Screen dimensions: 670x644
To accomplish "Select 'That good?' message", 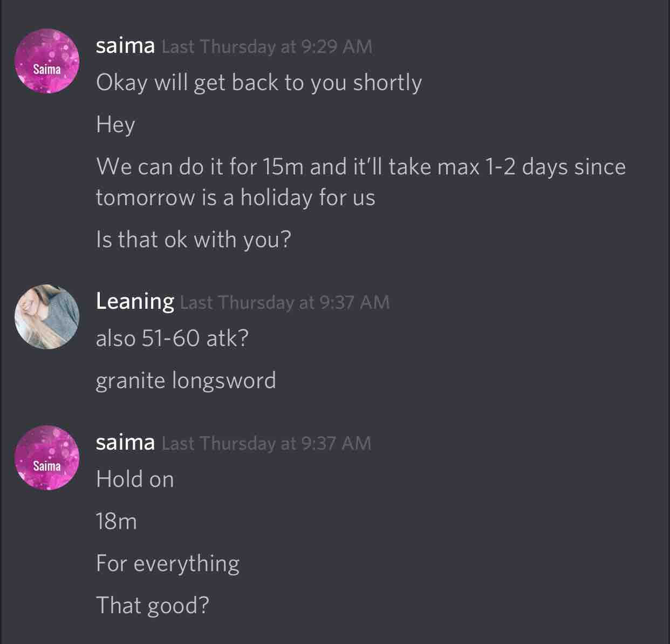I will tap(152, 606).
